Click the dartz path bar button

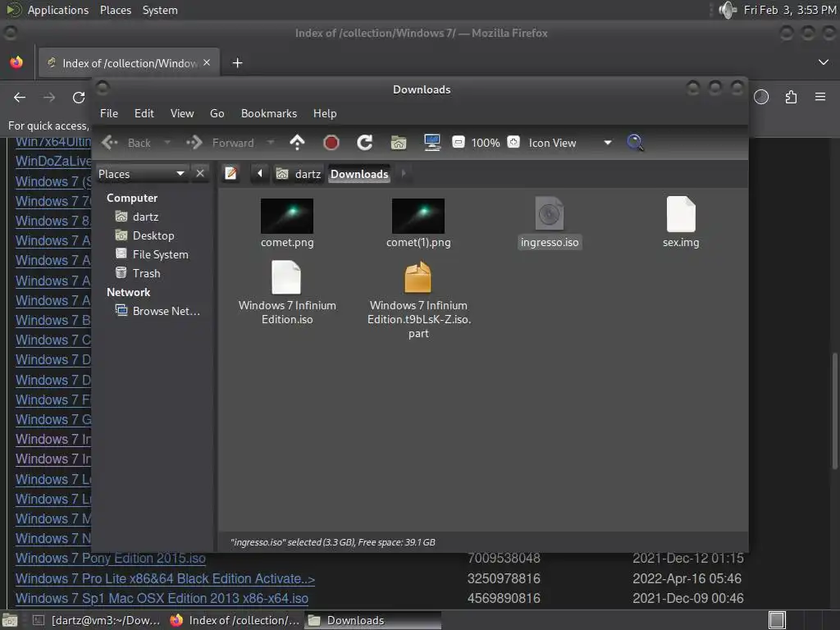click(299, 174)
